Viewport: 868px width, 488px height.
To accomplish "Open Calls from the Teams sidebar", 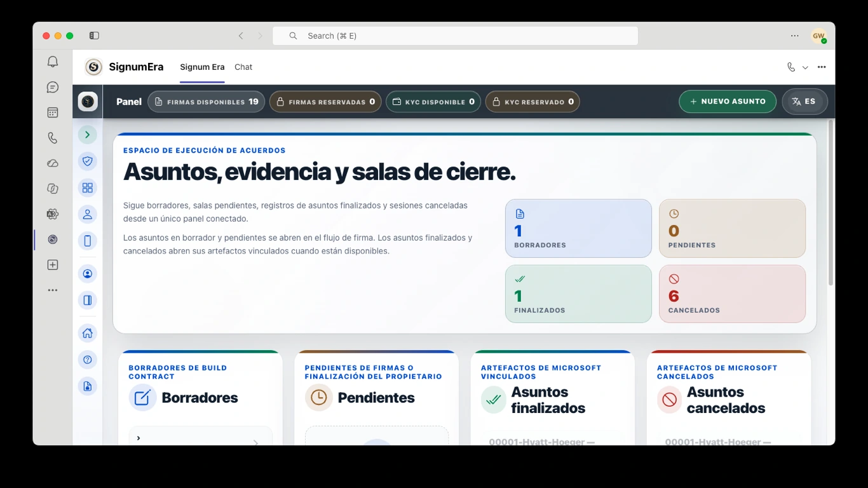I will [53, 138].
